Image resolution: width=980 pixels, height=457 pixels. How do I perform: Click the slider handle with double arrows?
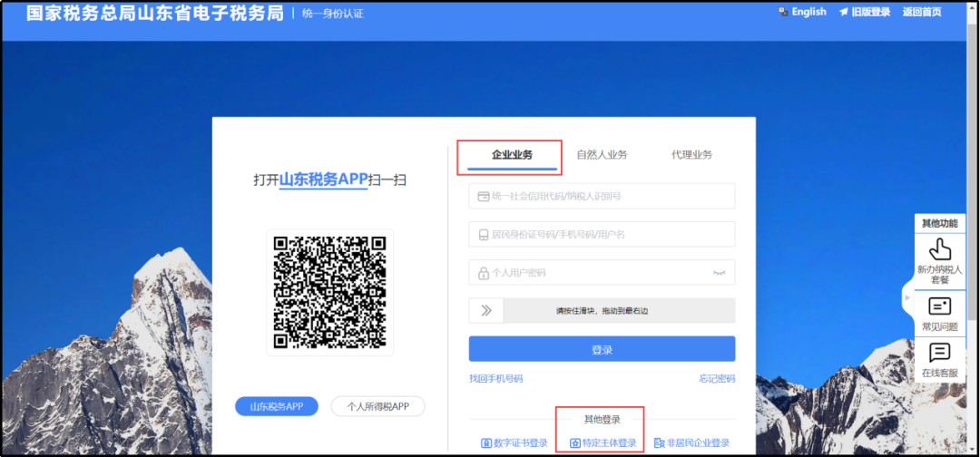486,310
